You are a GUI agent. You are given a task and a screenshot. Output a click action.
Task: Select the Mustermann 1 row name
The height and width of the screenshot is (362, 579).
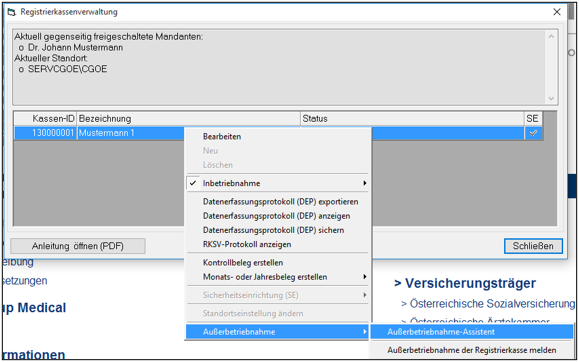107,133
